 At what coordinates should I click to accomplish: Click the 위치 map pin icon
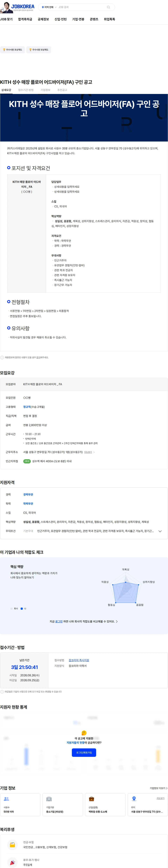click(134, 799)
